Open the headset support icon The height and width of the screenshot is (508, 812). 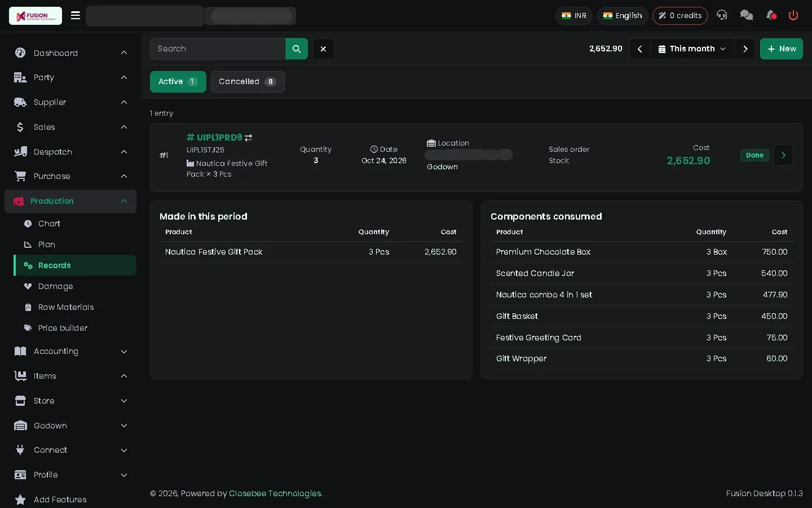coord(722,15)
